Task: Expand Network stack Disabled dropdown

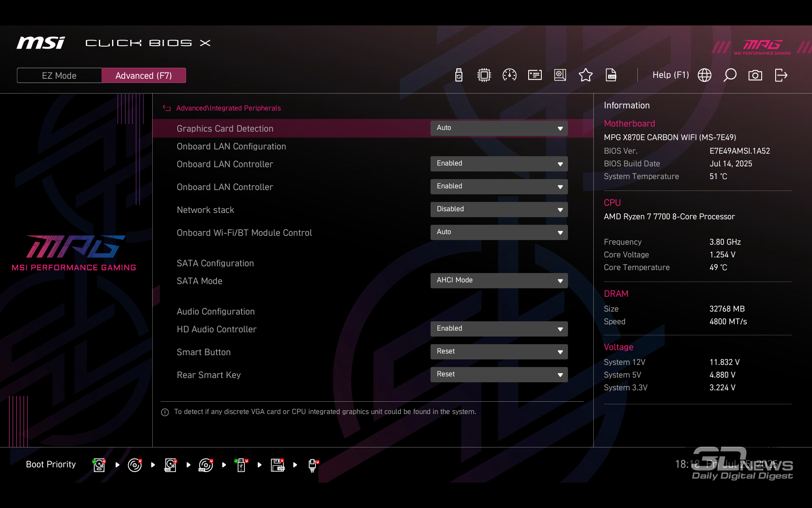Action: click(x=499, y=210)
